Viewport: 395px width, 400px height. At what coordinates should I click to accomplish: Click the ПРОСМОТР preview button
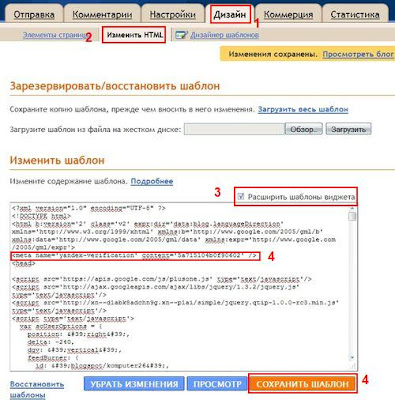pos(217,384)
